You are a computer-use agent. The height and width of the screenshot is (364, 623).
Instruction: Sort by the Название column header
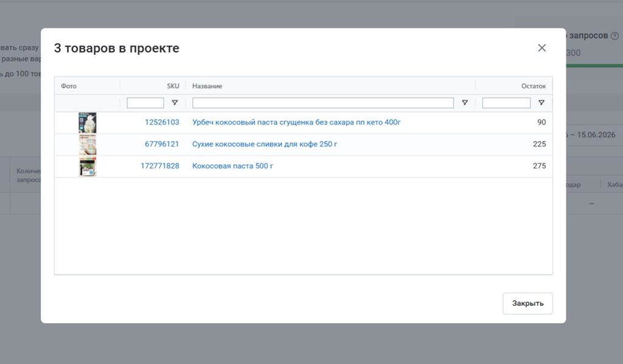(207, 86)
